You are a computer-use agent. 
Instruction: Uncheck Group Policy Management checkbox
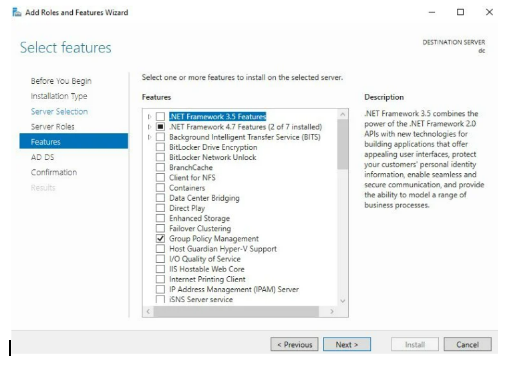pyautogui.click(x=160, y=238)
